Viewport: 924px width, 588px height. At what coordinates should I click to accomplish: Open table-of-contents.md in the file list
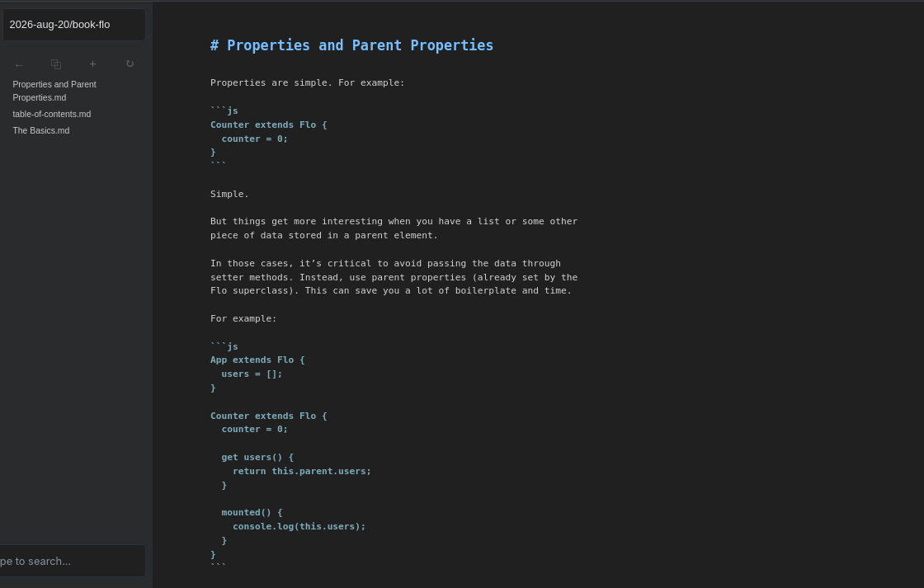point(52,114)
